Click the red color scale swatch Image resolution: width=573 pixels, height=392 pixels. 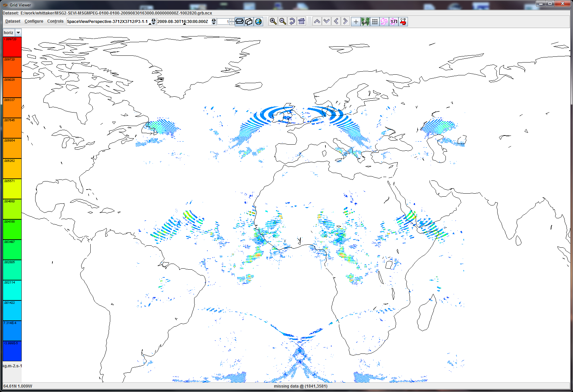12,47
